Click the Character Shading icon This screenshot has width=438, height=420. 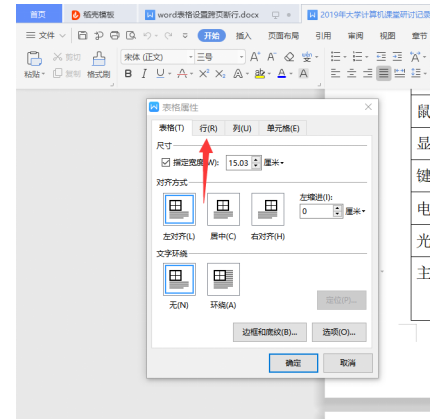tap(303, 73)
